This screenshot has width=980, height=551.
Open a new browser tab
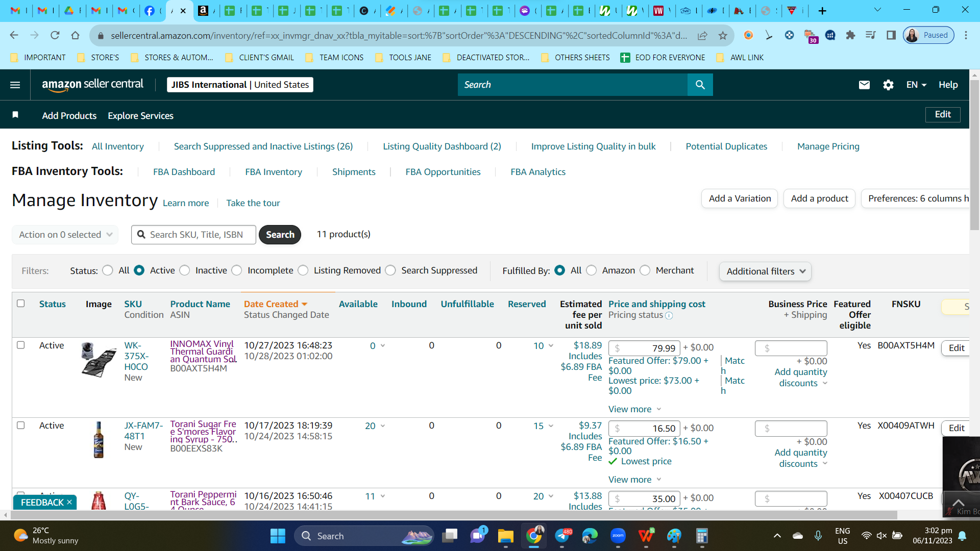click(822, 11)
